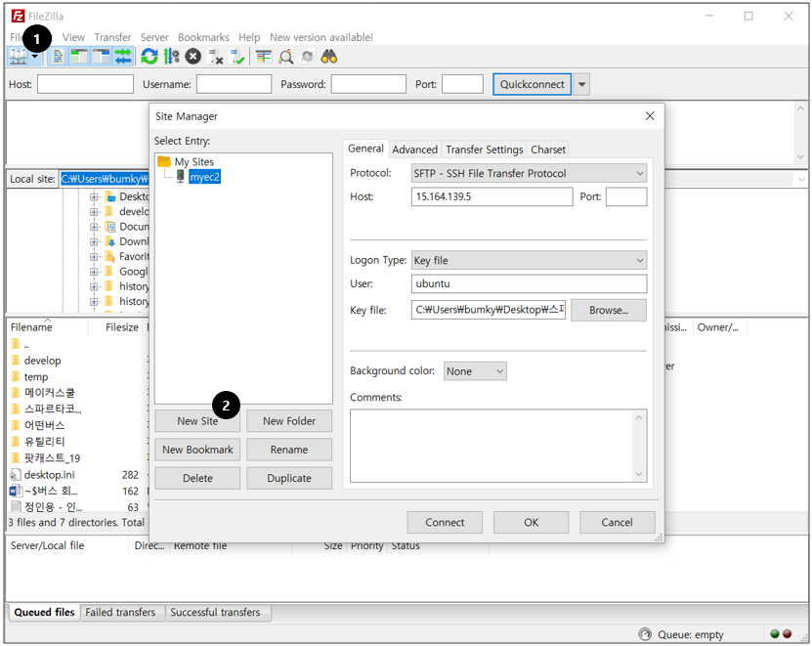Open the New version available! menu

pos(321,37)
